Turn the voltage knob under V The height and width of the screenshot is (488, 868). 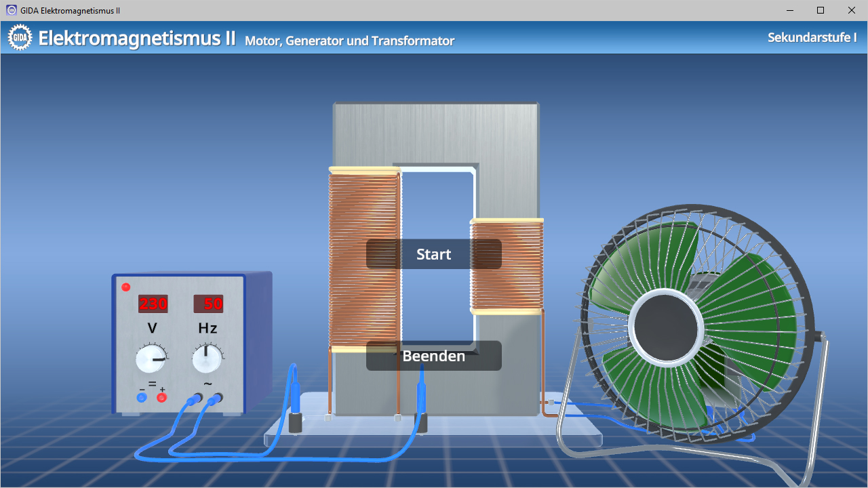tap(151, 359)
